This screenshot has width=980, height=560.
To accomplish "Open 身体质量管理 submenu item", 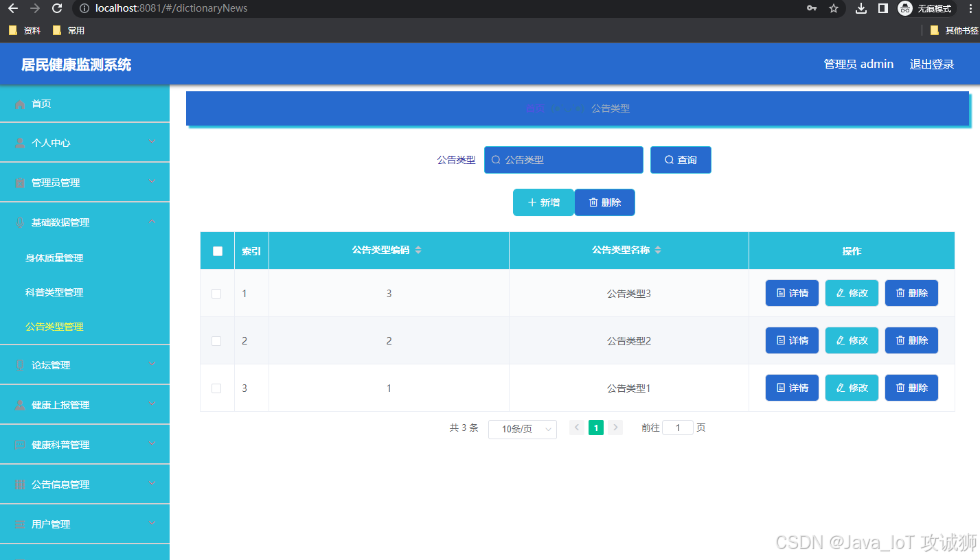I will pyautogui.click(x=54, y=258).
